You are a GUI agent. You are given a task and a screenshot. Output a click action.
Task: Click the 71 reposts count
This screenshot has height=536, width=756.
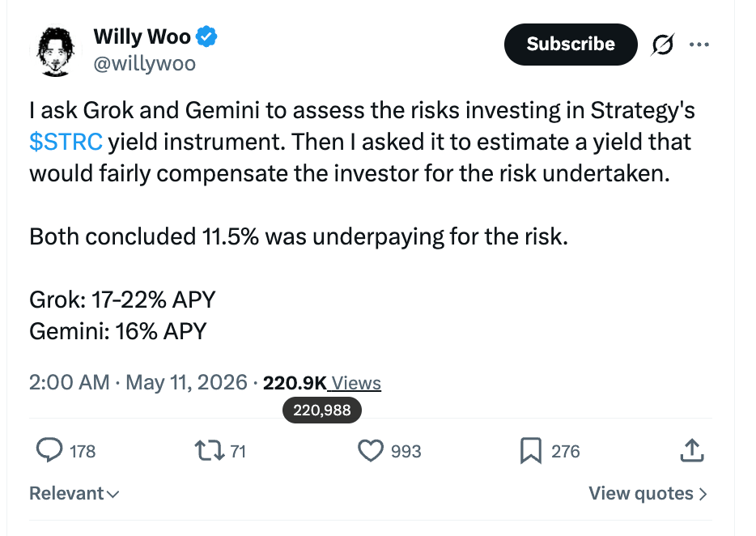[238, 452]
